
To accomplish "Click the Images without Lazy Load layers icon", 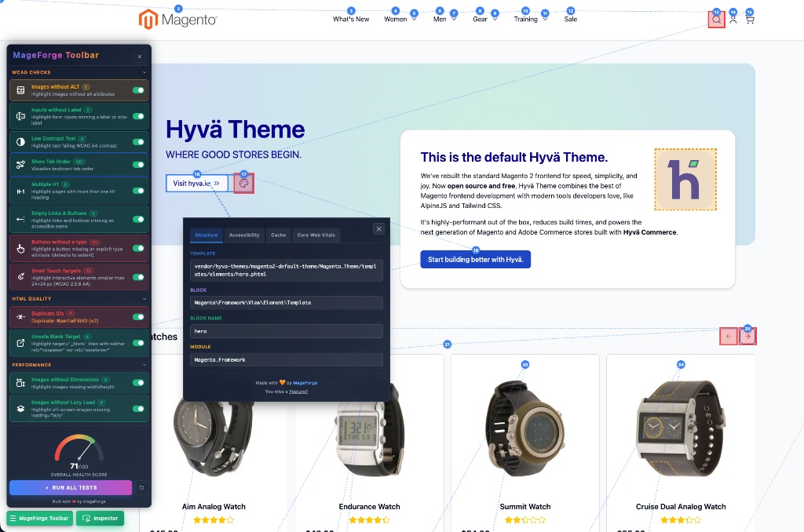I will [x=20, y=409].
